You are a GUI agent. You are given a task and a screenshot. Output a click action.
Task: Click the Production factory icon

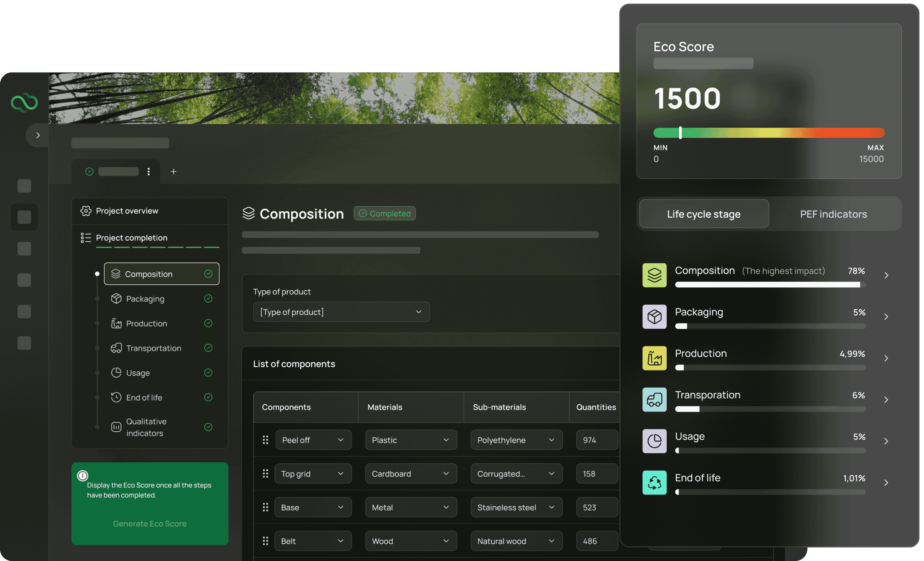coord(116,323)
